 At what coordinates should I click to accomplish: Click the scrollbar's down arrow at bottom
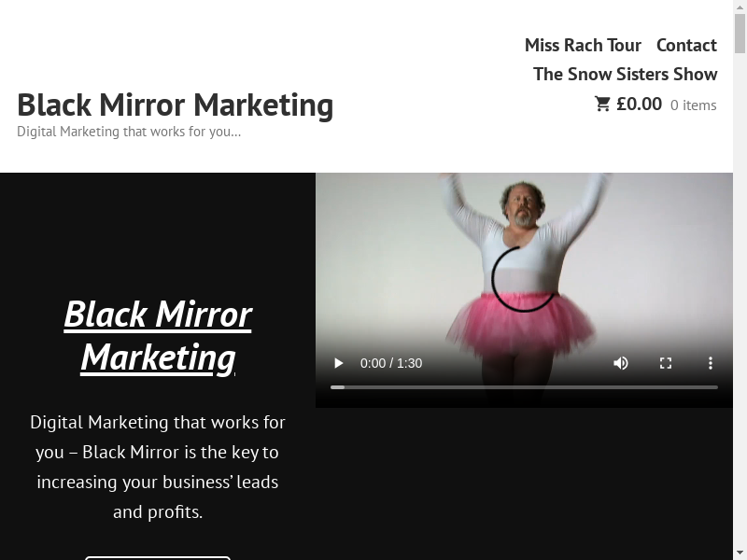pos(740,554)
